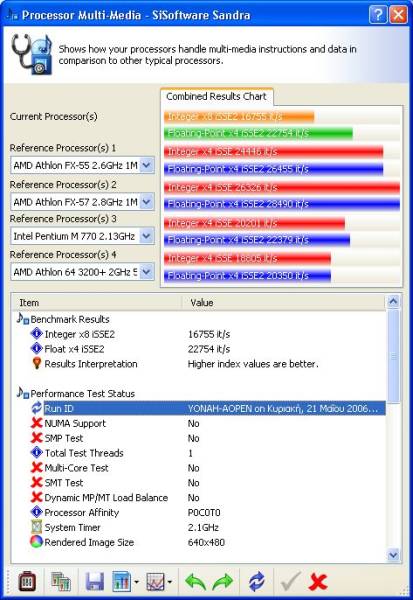Click the color sphere icon beside Rendered Image Size
Image resolution: width=413 pixels, height=600 pixels.
point(36,542)
